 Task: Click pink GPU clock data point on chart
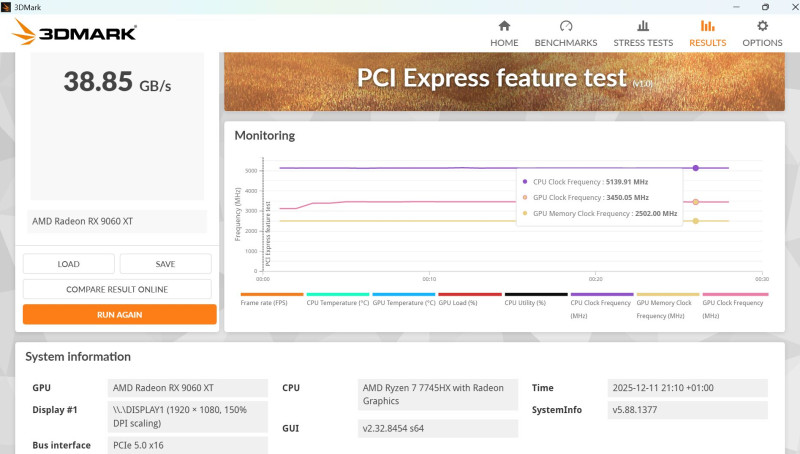pyautogui.click(x=695, y=202)
